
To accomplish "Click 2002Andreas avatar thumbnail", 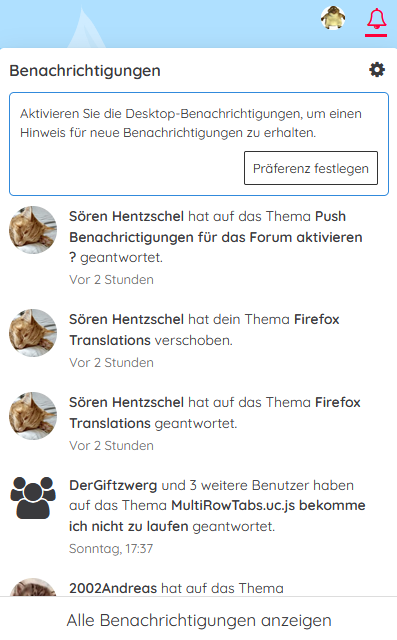I will tap(33, 587).
